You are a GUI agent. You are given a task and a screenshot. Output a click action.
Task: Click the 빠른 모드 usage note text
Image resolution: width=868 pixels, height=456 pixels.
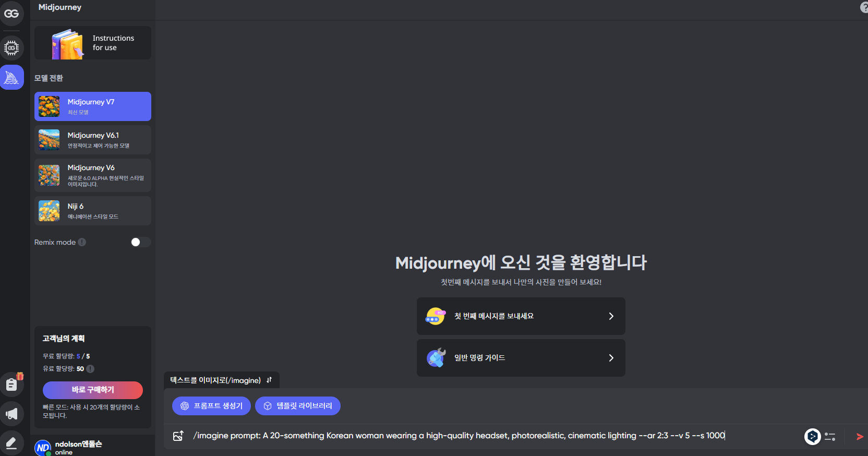coord(91,411)
